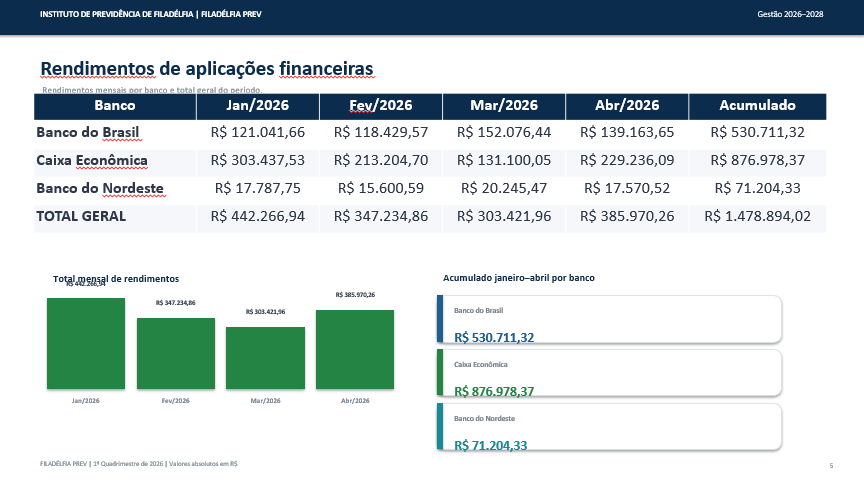Viewport: 864px width, 487px height.
Task: Select the Caixa Econômica row label
Action: [92, 160]
